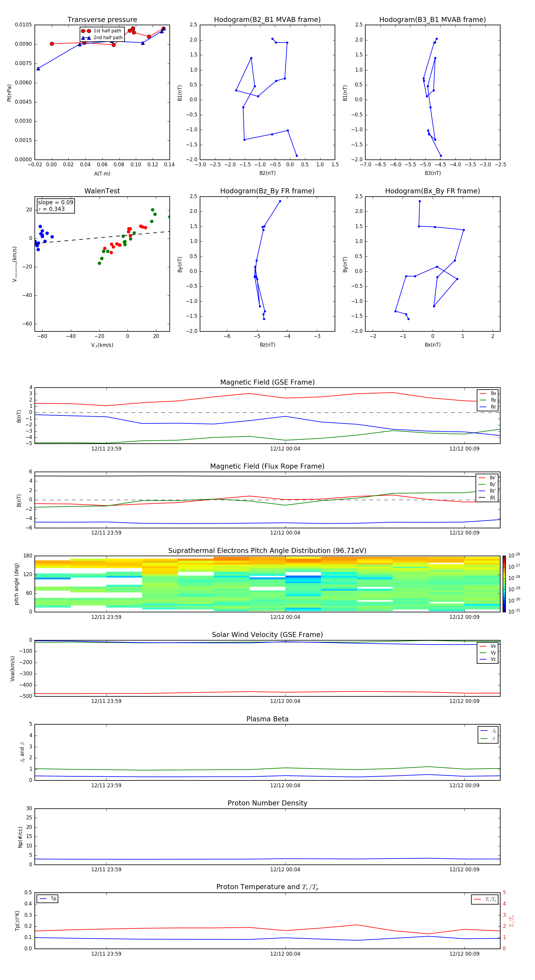
Task: Click the "10^-26" colorbar tick label
Action: [x=514, y=555]
